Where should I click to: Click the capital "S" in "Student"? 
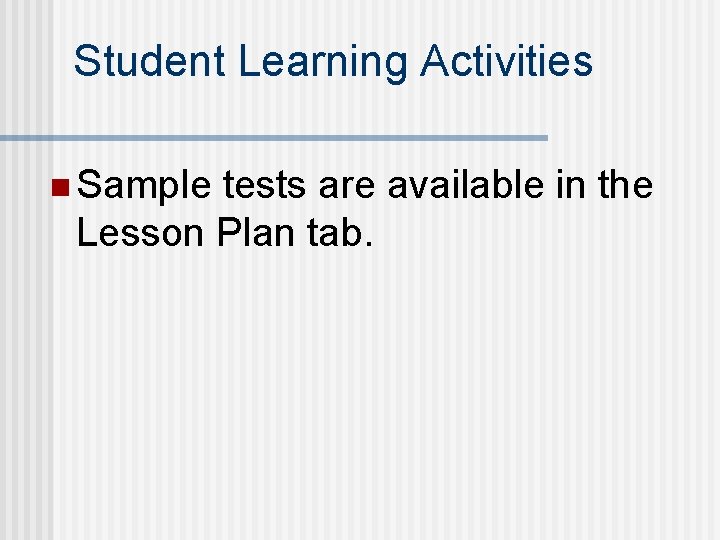coord(87,61)
